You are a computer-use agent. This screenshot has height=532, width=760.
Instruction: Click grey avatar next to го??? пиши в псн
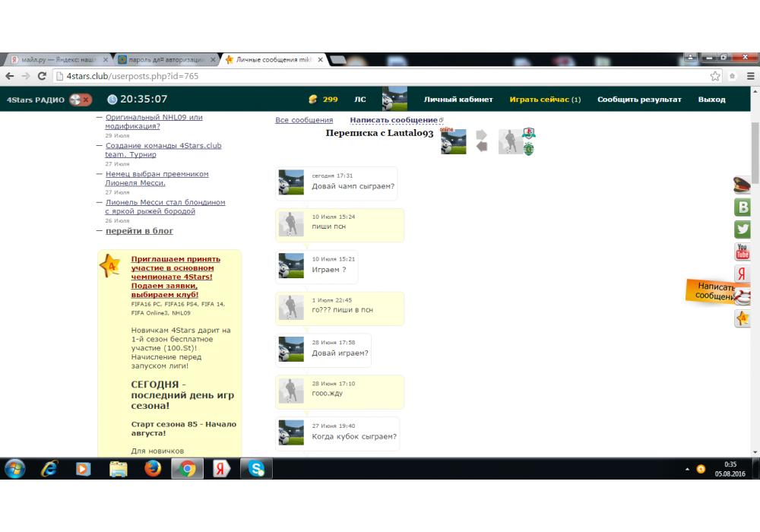click(x=291, y=307)
